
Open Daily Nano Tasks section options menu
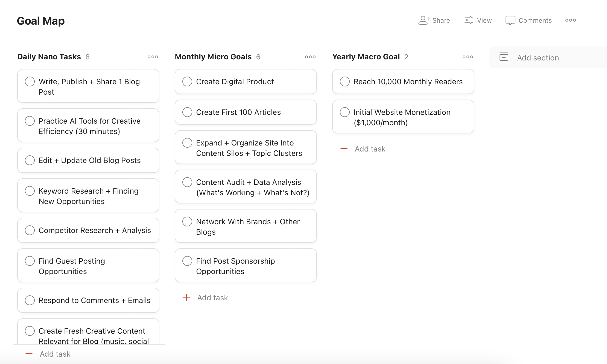[x=153, y=57]
